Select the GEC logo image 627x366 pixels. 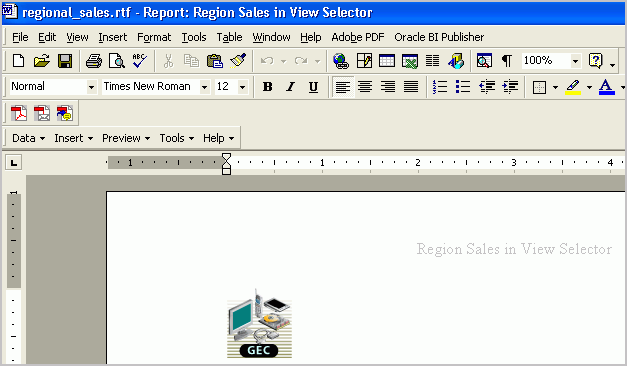click(x=259, y=323)
